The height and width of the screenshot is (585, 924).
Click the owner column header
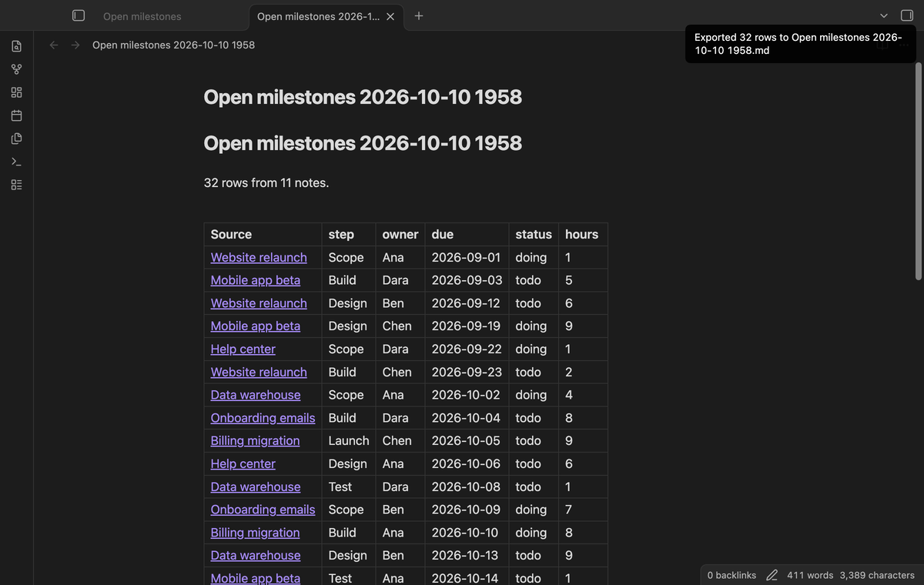[x=400, y=234]
